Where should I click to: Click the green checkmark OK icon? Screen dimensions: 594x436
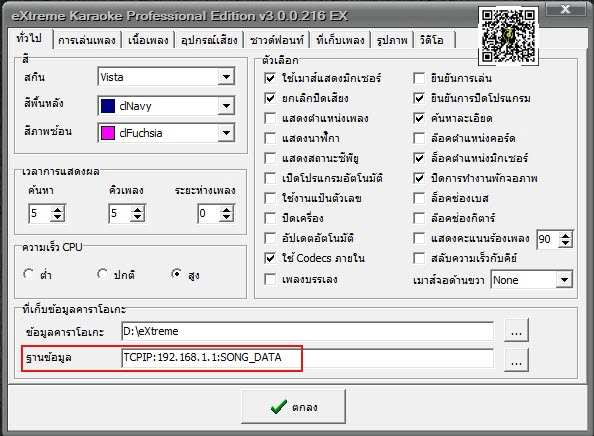(x=278, y=406)
